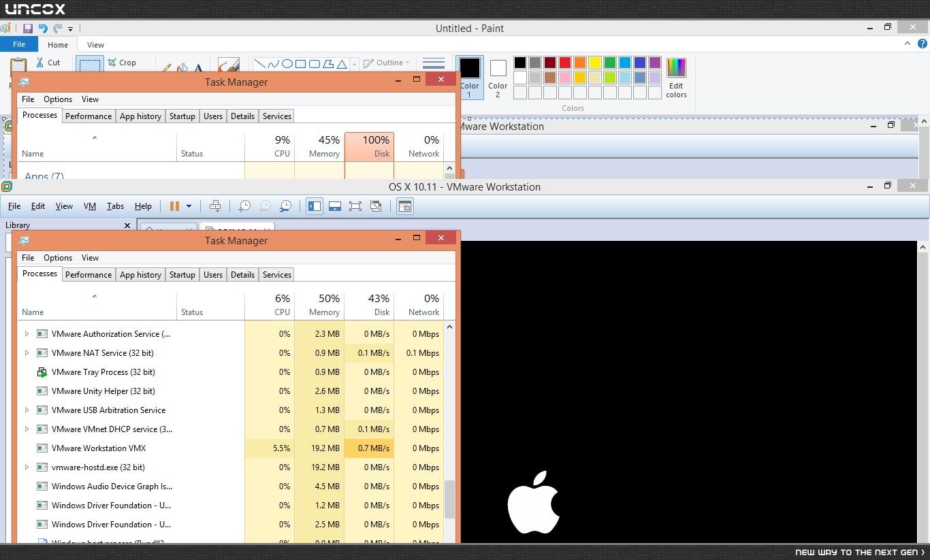
Task: Open Details tab in Task Manager showing 100% Disk
Action: click(242, 116)
